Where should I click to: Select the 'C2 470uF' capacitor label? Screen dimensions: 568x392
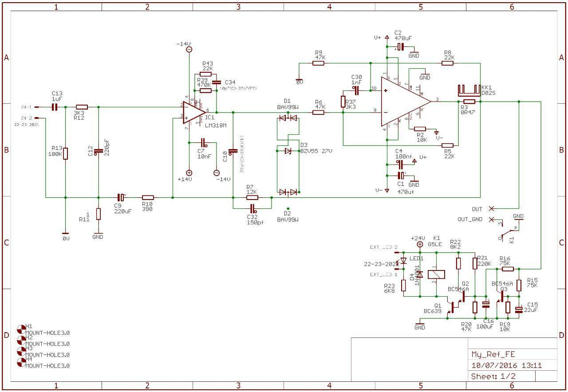[404, 35]
